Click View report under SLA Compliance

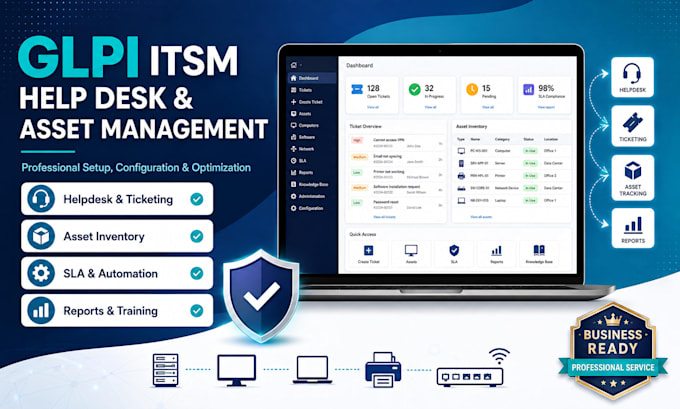pyautogui.click(x=546, y=107)
